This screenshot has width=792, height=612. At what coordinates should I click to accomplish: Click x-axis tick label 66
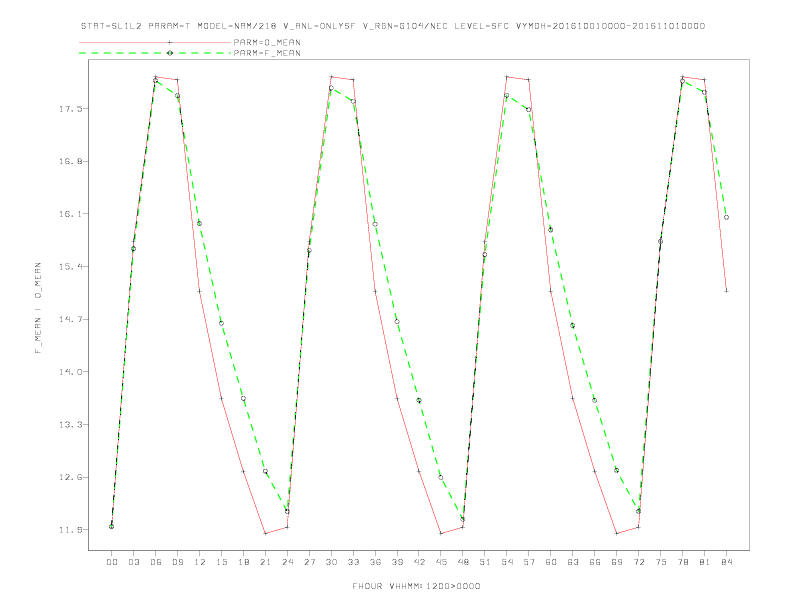click(x=595, y=562)
